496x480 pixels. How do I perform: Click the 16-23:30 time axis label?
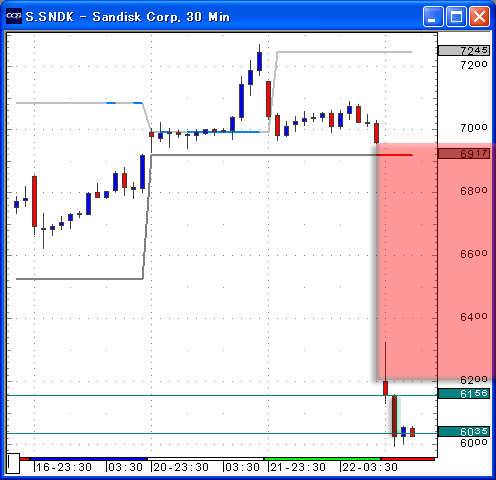point(64,467)
